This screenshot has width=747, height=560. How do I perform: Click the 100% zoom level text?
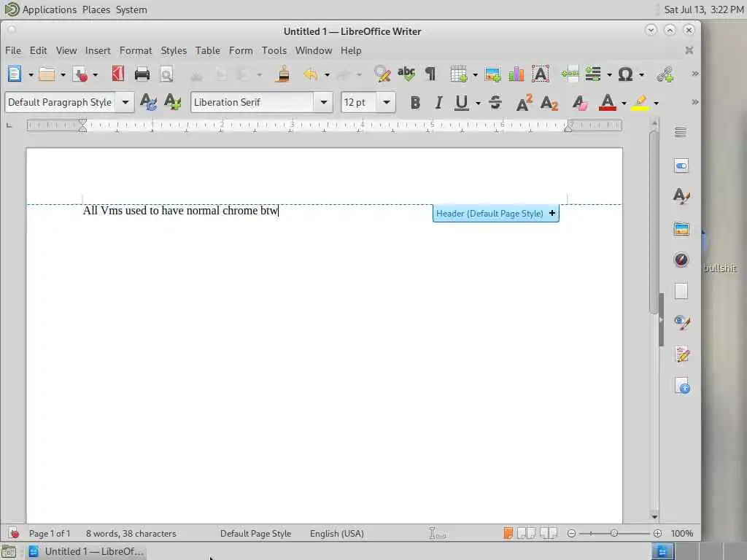coord(682,533)
